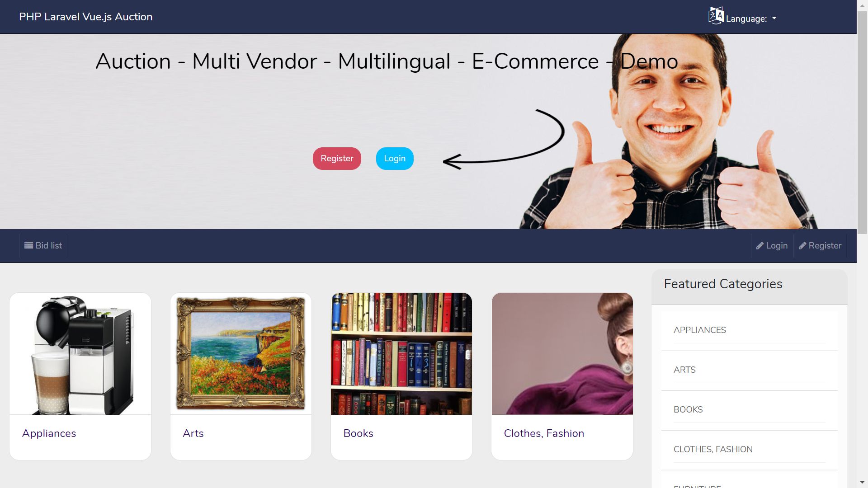Click the Bid list icon
The width and height of the screenshot is (868, 488).
point(28,245)
